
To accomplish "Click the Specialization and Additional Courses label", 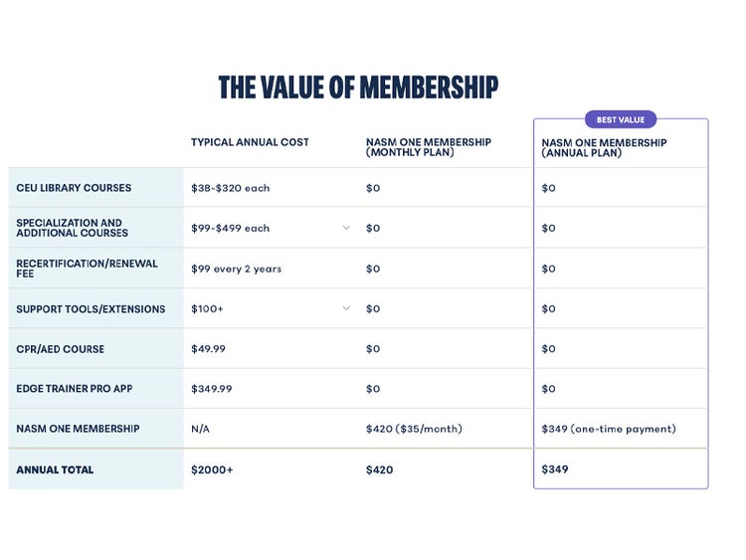I will pyautogui.click(x=72, y=228).
